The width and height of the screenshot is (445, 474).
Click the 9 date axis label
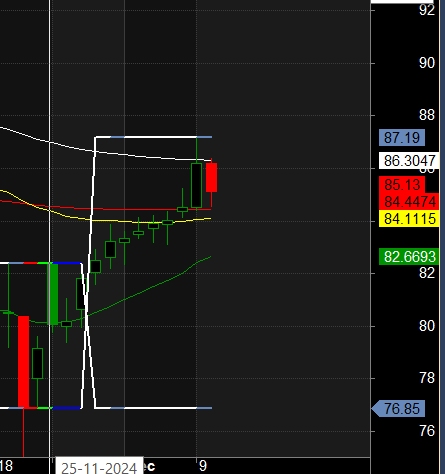click(203, 466)
